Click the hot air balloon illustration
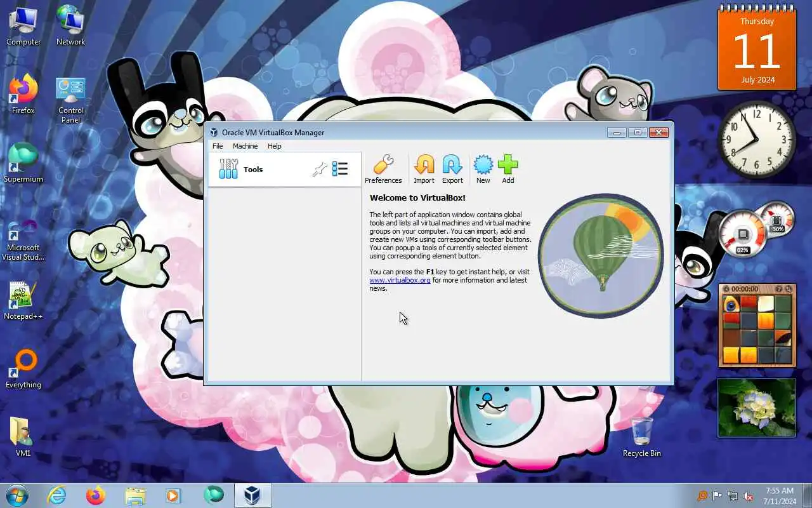This screenshot has width=812, height=508. (601, 256)
